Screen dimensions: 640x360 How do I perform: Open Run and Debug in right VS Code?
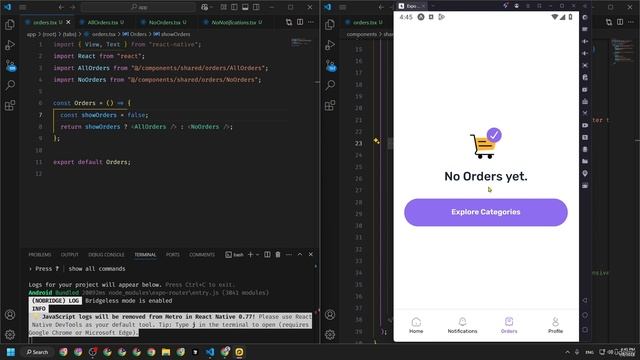click(330, 45)
